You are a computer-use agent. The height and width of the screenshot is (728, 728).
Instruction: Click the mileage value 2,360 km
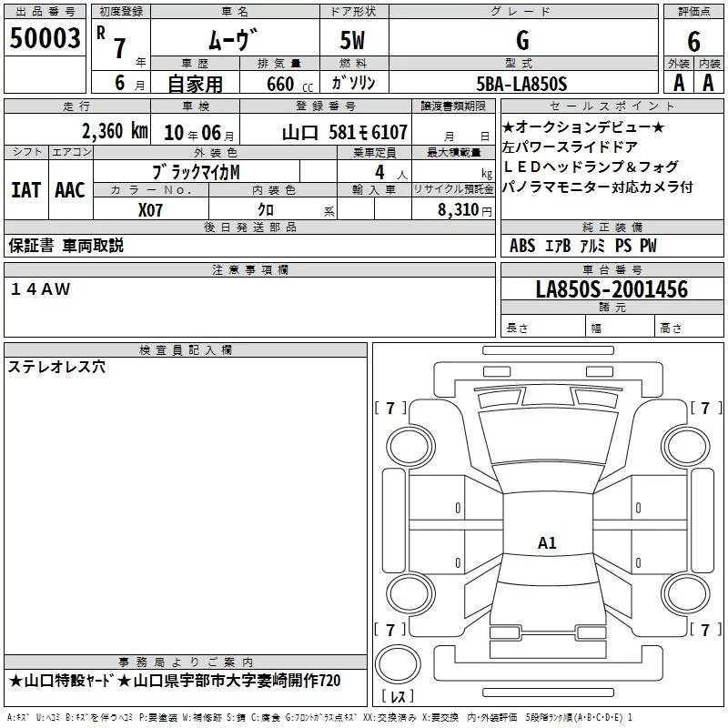point(114,131)
